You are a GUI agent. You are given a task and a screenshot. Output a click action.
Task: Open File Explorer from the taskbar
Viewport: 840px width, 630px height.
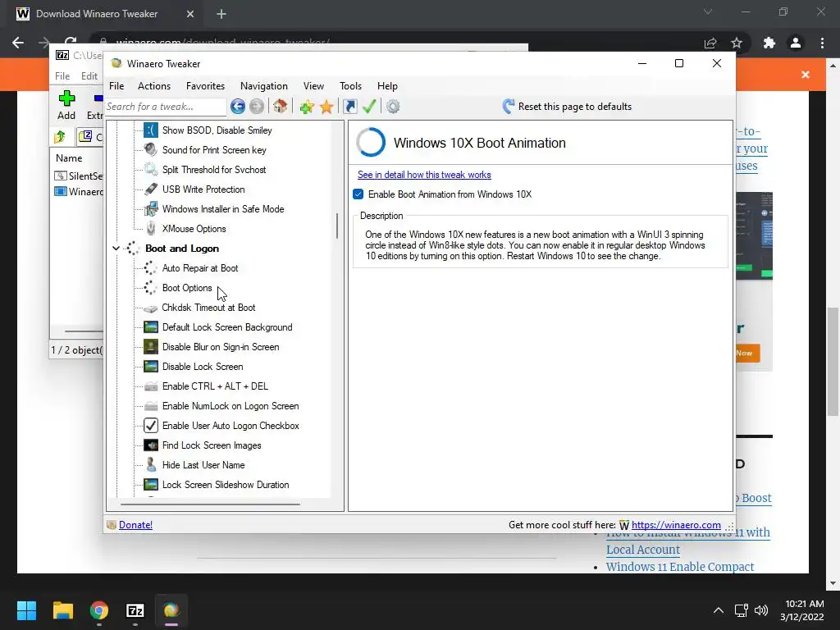tap(62, 610)
